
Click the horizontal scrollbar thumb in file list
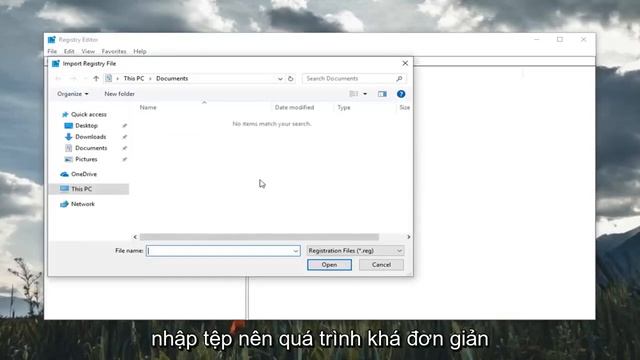click(259, 237)
